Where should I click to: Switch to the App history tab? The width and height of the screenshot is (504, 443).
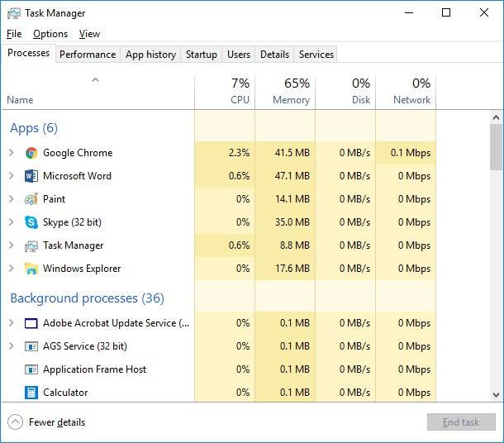(x=150, y=55)
